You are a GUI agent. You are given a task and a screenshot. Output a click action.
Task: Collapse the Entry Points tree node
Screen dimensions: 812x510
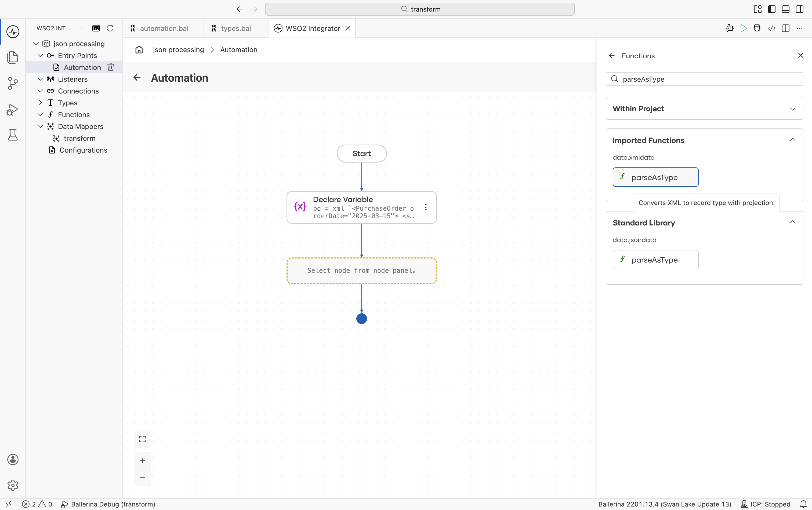click(40, 55)
